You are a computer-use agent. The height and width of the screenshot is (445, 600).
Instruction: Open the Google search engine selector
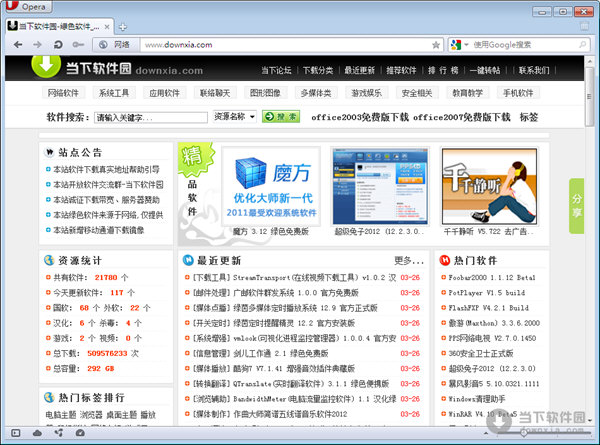[x=459, y=45]
